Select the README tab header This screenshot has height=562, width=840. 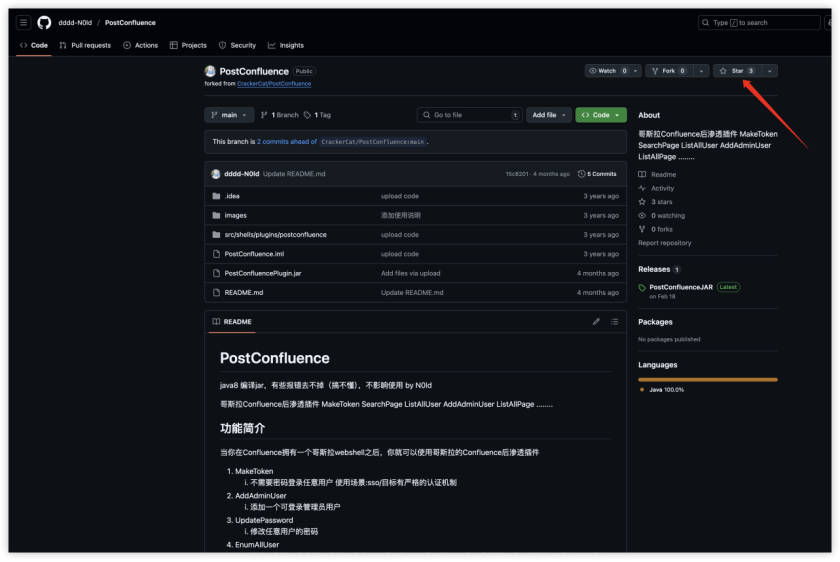click(232, 321)
